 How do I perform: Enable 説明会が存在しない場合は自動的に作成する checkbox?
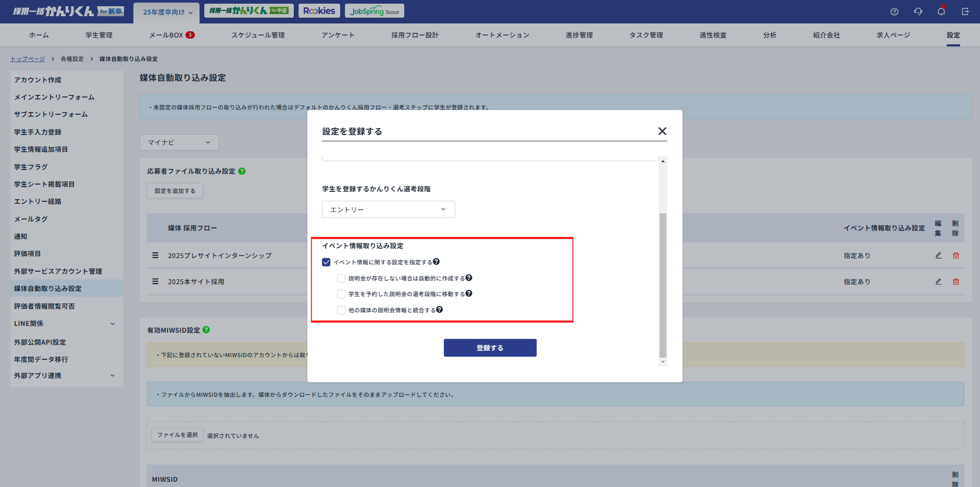341,278
